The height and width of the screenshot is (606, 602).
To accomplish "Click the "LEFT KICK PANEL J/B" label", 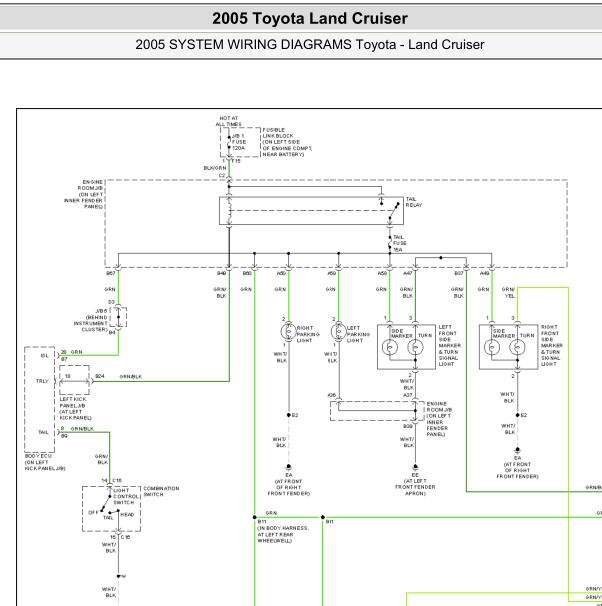I will (76, 409).
